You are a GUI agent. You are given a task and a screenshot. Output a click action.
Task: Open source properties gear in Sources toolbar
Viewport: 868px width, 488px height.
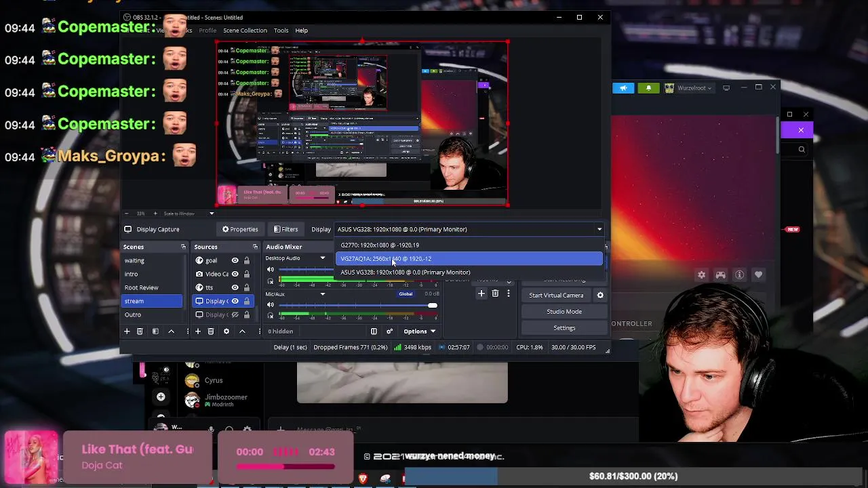[226, 331]
